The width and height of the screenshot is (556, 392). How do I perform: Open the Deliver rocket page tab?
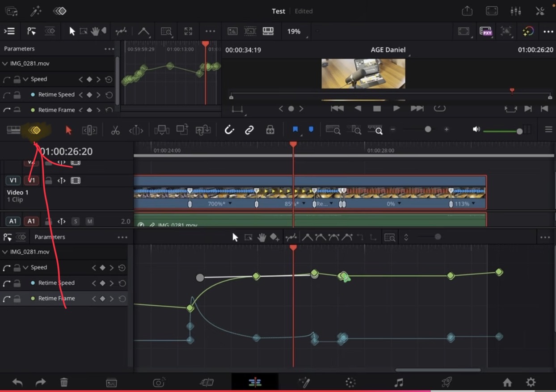[446, 382]
